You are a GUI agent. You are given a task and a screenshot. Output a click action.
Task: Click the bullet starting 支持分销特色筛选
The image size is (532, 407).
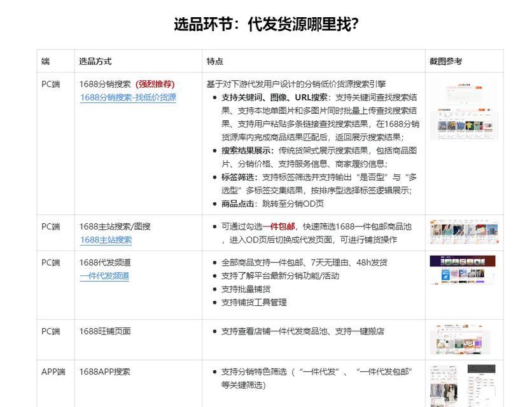click(316, 378)
